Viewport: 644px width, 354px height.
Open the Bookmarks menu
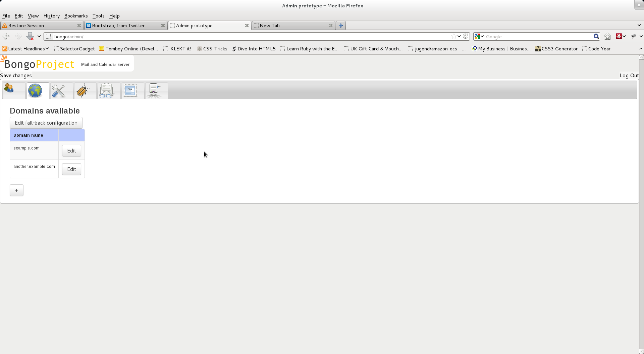point(76,16)
